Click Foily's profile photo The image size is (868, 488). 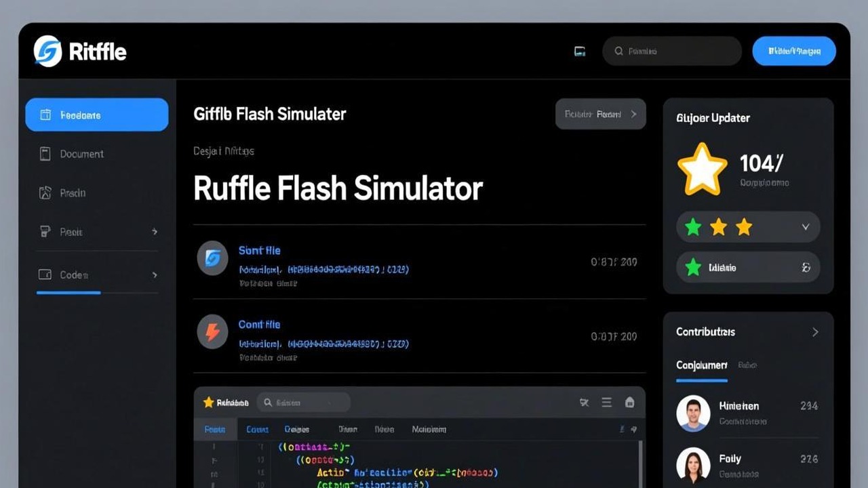693,465
